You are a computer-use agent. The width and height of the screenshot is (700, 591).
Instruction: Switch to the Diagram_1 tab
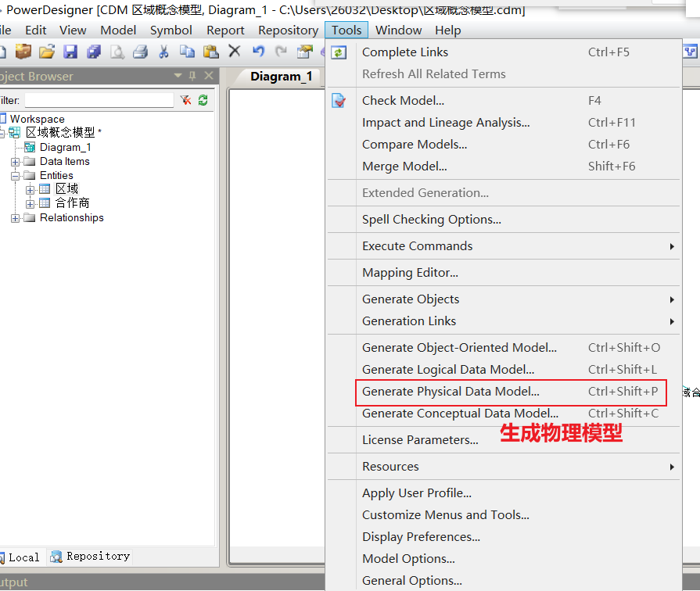[x=281, y=77]
